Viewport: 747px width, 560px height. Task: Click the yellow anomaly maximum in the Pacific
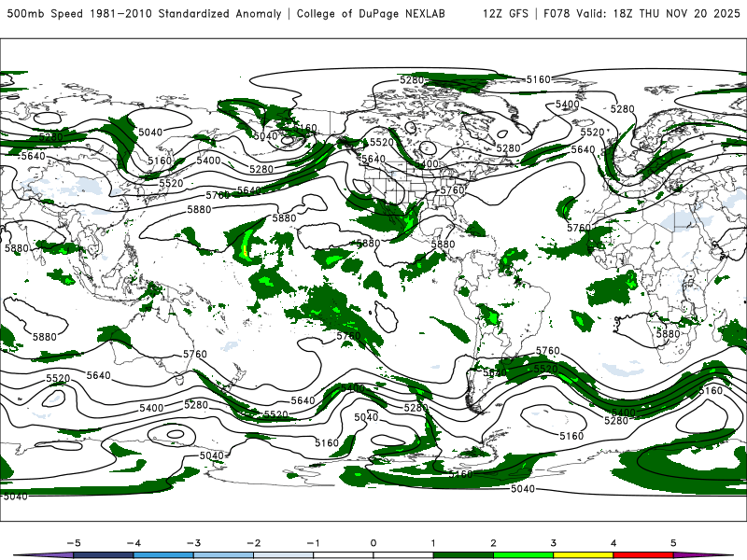[x=245, y=251]
